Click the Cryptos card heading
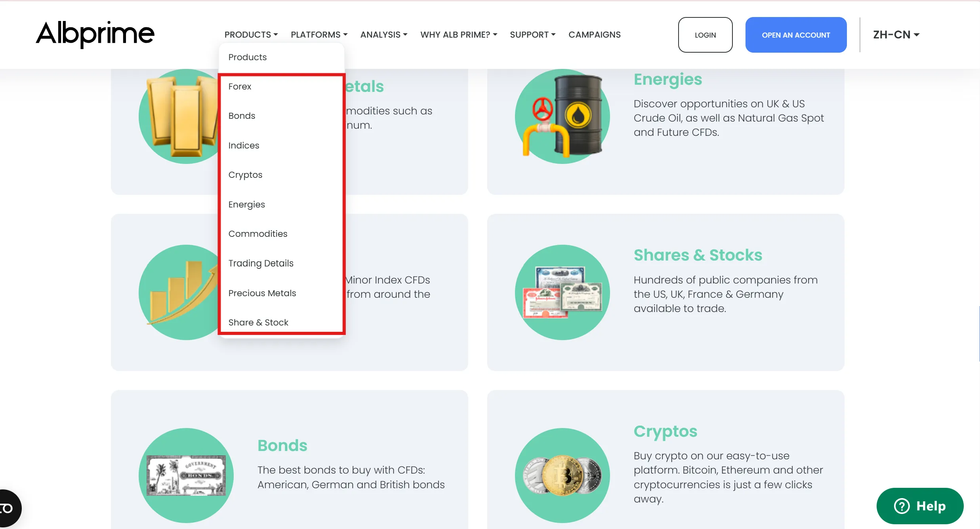Image resolution: width=980 pixels, height=529 pixels. coord(665,431)
